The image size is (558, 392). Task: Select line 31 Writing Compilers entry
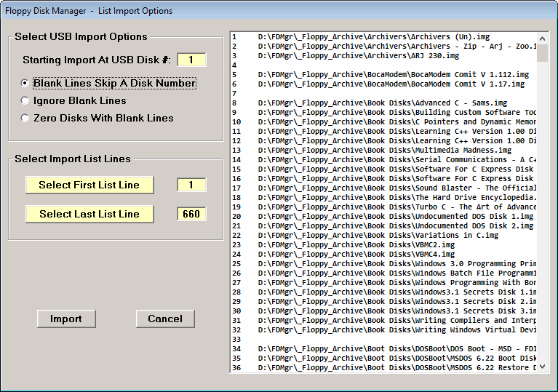(383, 321)
